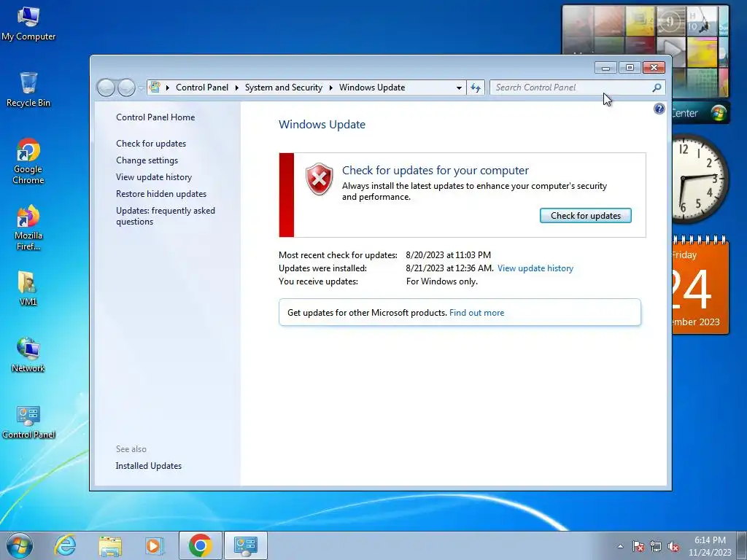Click the slideshow gadget thumbnail

pos(646,29)
